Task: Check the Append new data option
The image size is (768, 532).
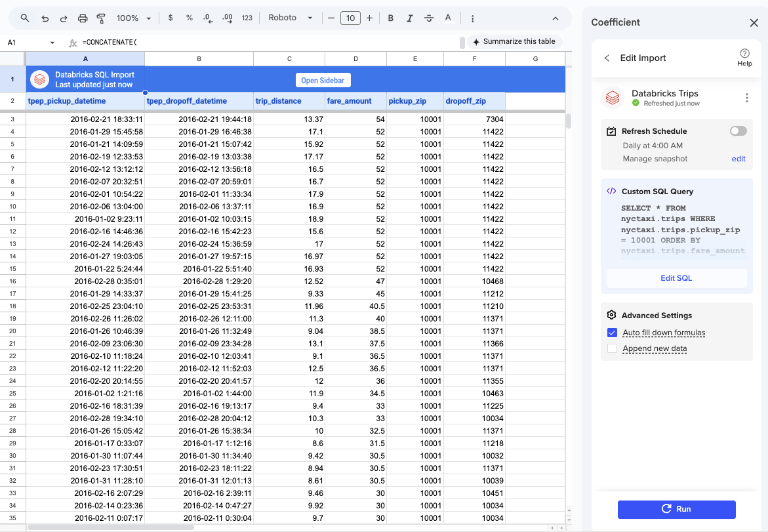Action: [x=612, y=349]
